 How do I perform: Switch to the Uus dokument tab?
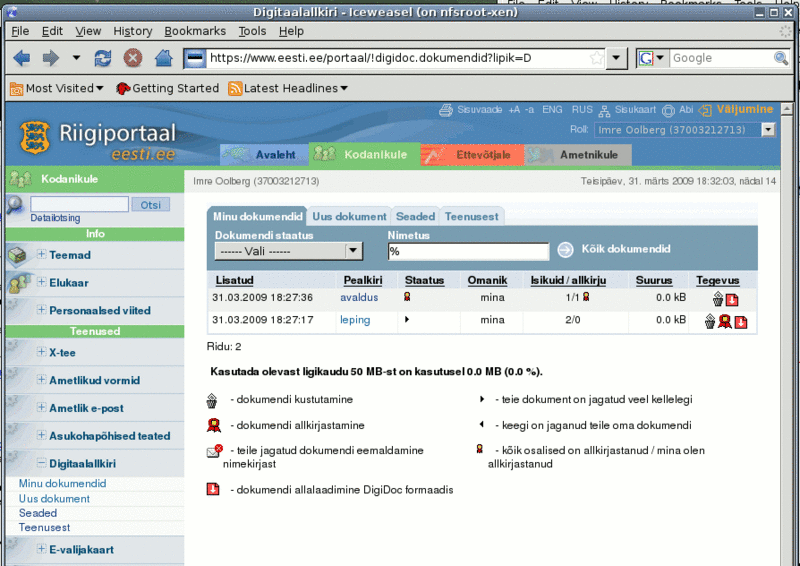click(349, 216)
